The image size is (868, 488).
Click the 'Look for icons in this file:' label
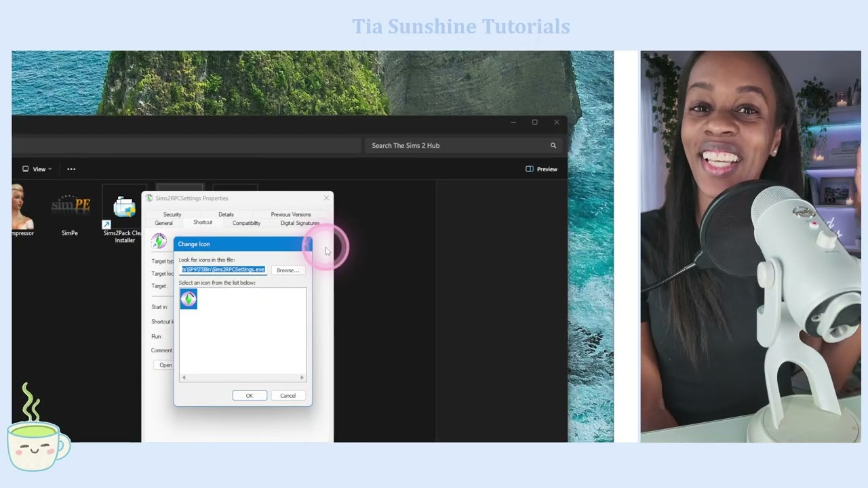[207, 260]
